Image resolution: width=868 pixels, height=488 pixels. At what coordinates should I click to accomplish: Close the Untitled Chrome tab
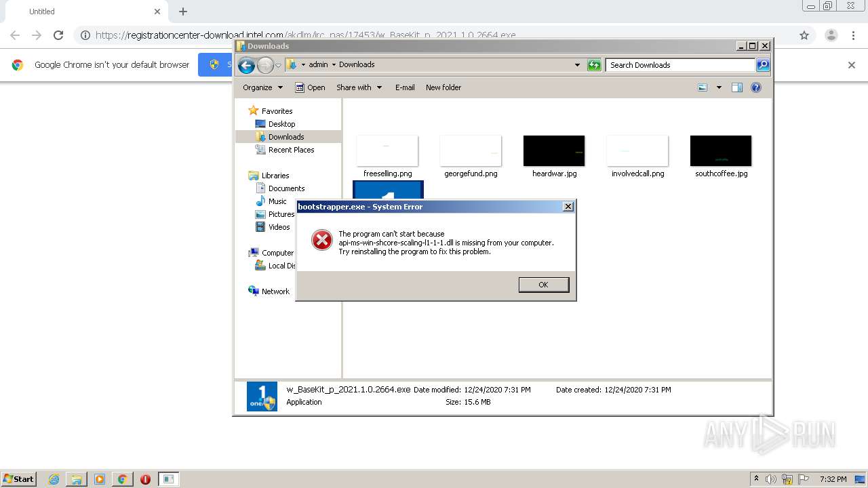coord(157,12)
